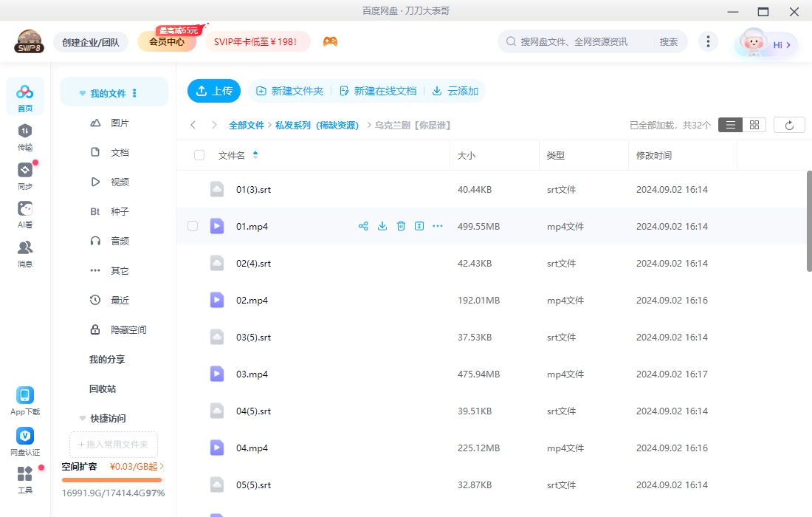This screenshot has width=812, height=517.
Task: Click the storage usage progress bar
Action: pos(112,479)
